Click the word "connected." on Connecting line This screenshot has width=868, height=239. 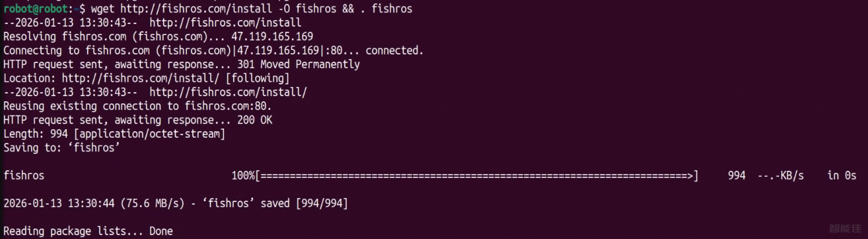point(394,51)
